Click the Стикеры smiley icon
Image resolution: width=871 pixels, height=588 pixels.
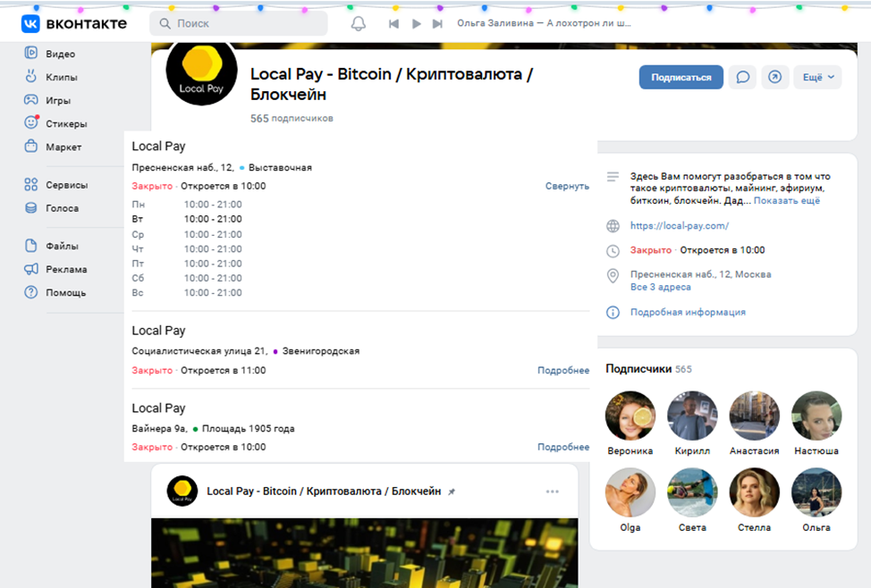(x=31, y=122)
